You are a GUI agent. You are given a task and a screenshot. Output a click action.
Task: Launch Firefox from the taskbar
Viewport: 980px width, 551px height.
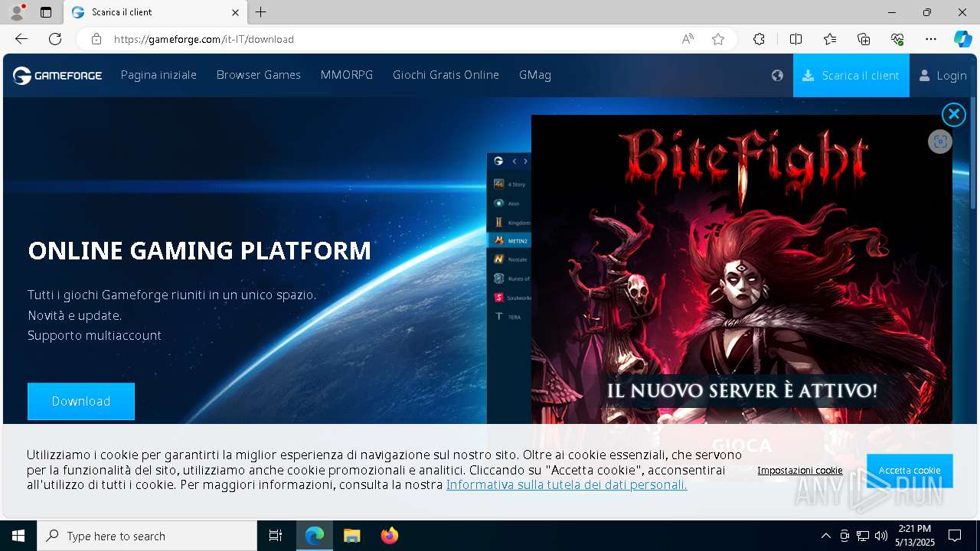tap(390, 536)
